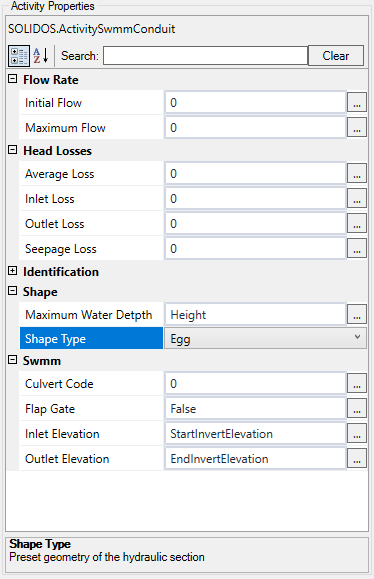Edit the Maximum Flow value field

pos(255,127)
